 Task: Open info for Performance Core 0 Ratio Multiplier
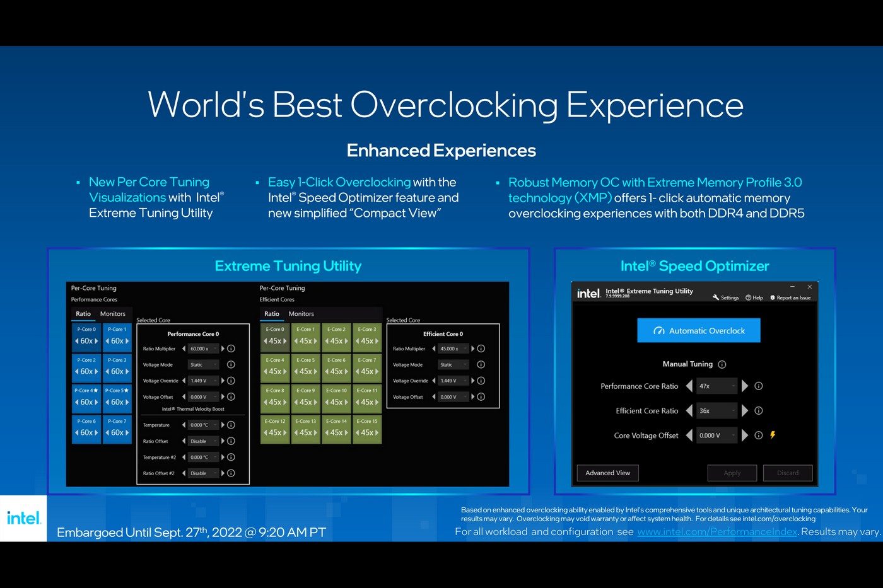coord(231,349)
